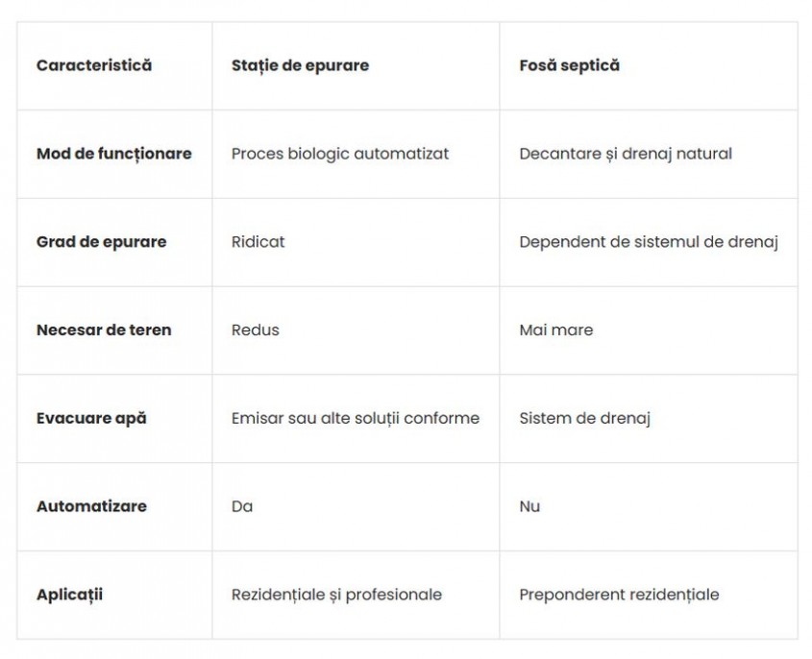Select the Evacuare apă row label
The width and height of the screenshot is (812, 659).
[x=91, y=418]
